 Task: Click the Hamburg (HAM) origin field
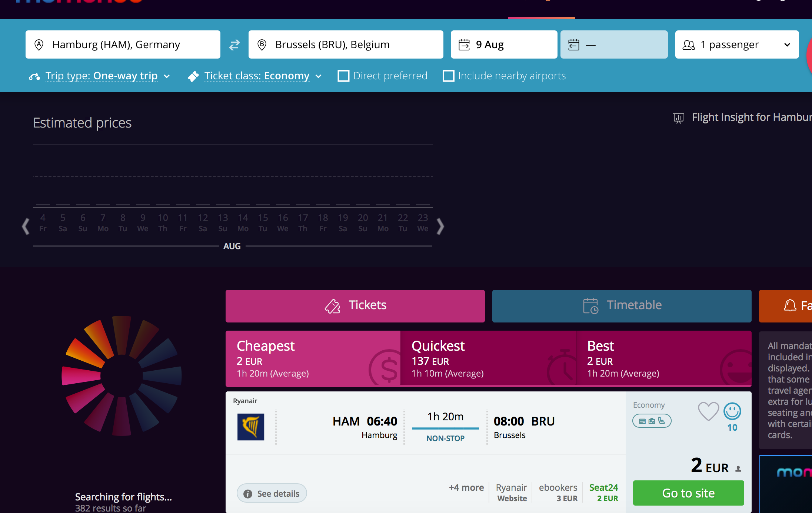click(123, 44)
